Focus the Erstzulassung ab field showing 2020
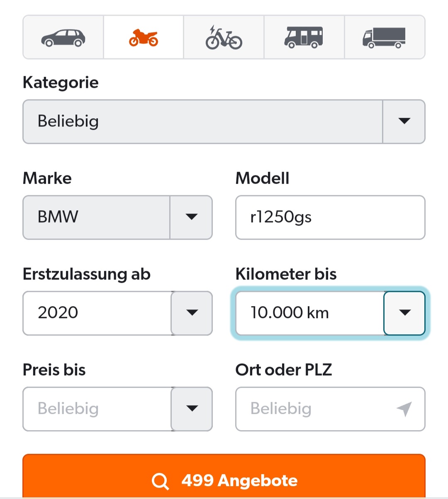 97,313
